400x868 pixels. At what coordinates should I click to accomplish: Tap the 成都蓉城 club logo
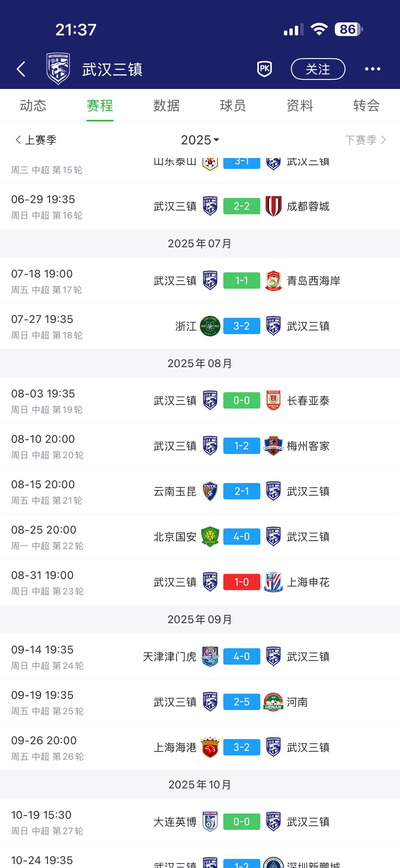pyautogui.click(x=273, y=206)
